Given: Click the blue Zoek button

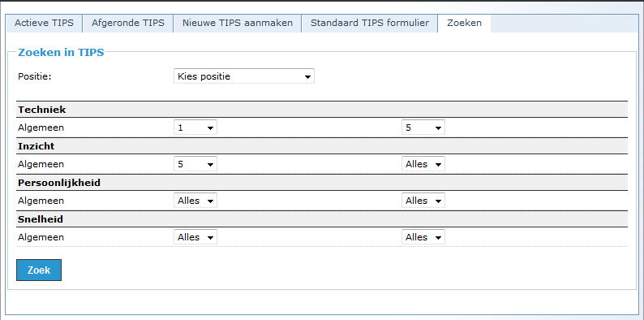Looking at the screenshot, I should pos(39,270).
